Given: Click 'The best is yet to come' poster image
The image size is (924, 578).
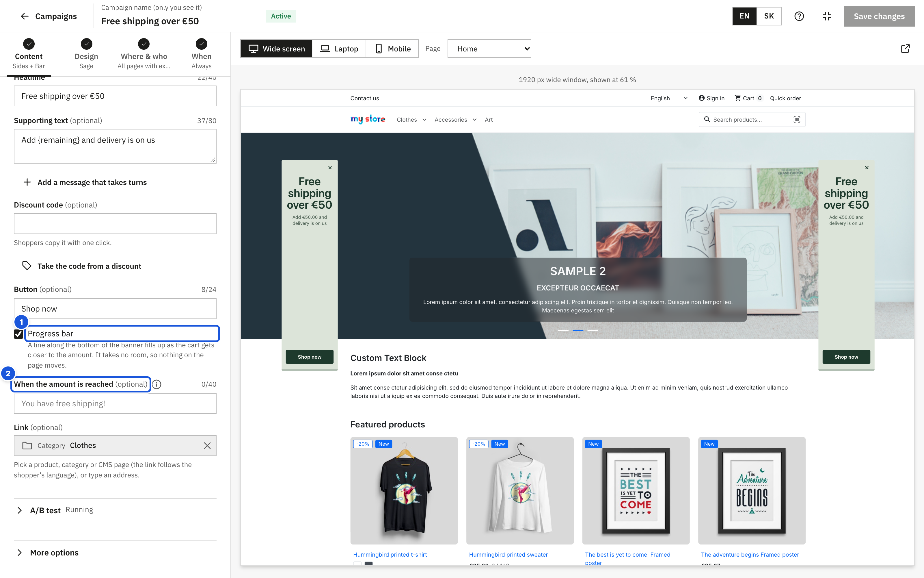Looking at the screenshot, I should click(x=636, y=490).
